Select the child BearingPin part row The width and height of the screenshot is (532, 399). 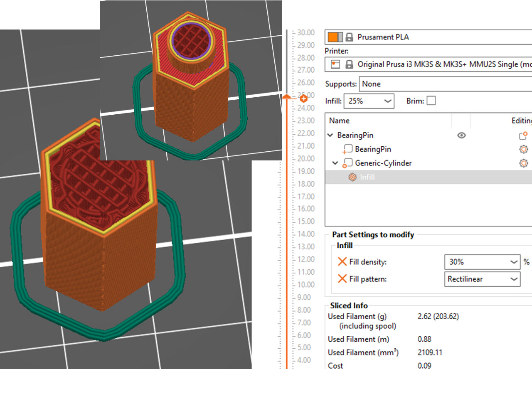coord(428,149)
